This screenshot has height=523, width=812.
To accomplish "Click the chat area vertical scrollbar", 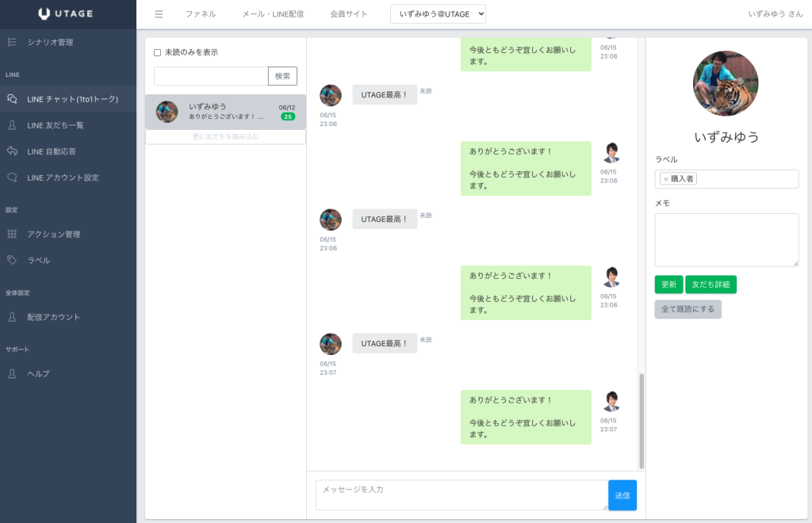I will tap(642, 420).
